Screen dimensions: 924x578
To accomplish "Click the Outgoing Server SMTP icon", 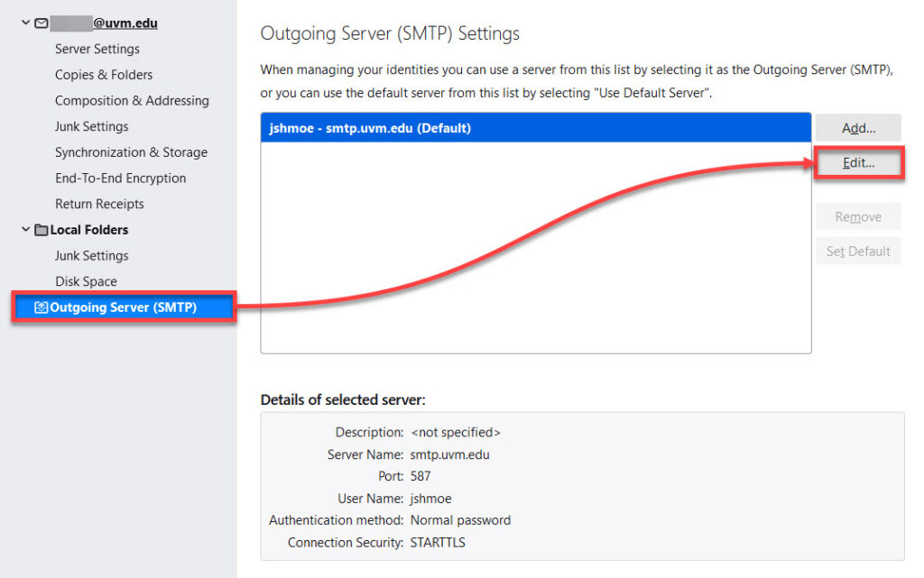I will (41, 307).
